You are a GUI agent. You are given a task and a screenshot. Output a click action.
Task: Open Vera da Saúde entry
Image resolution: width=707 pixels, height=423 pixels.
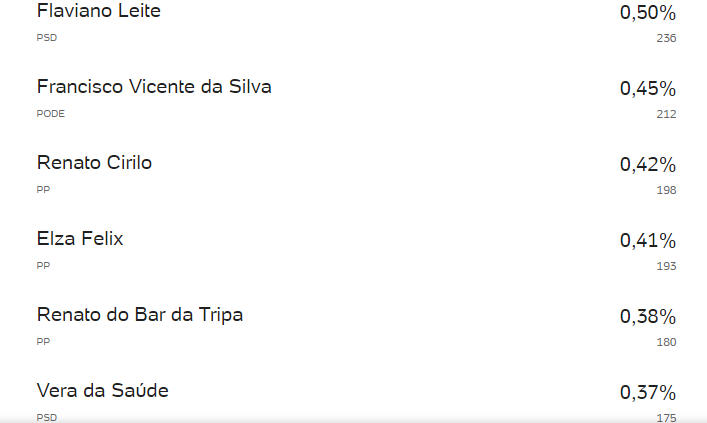click(103, 391)
